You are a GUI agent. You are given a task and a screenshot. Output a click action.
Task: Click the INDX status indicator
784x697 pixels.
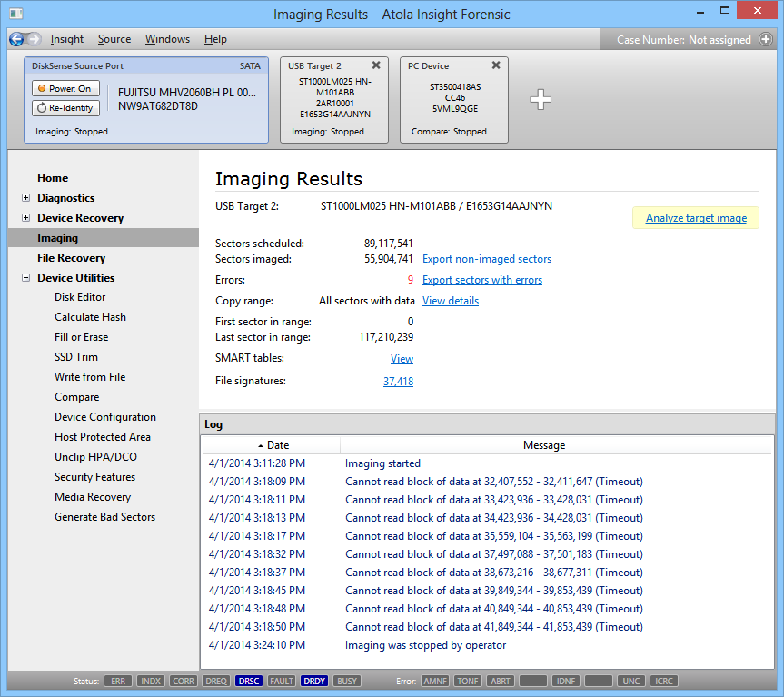[x=151, y=681]
